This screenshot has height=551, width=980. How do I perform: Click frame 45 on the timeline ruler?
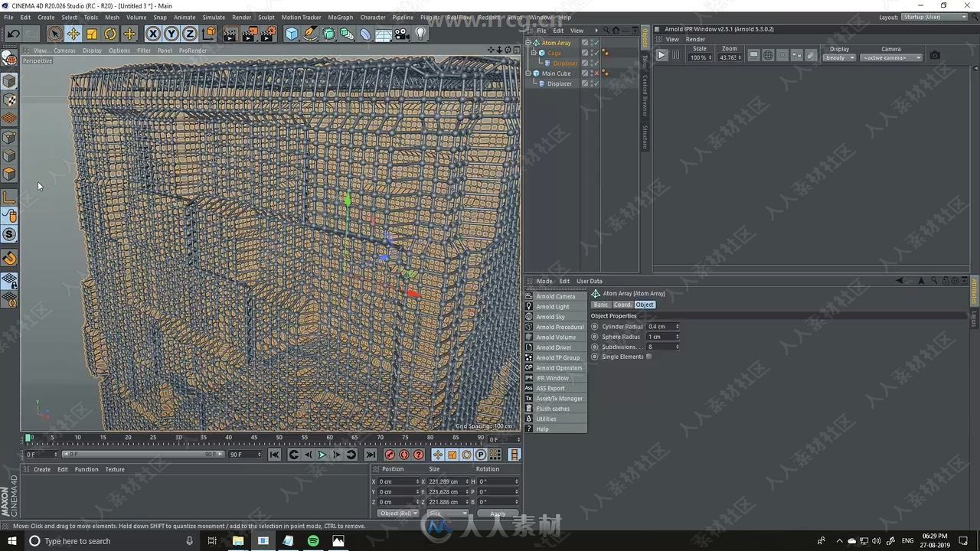pos(253,438)
